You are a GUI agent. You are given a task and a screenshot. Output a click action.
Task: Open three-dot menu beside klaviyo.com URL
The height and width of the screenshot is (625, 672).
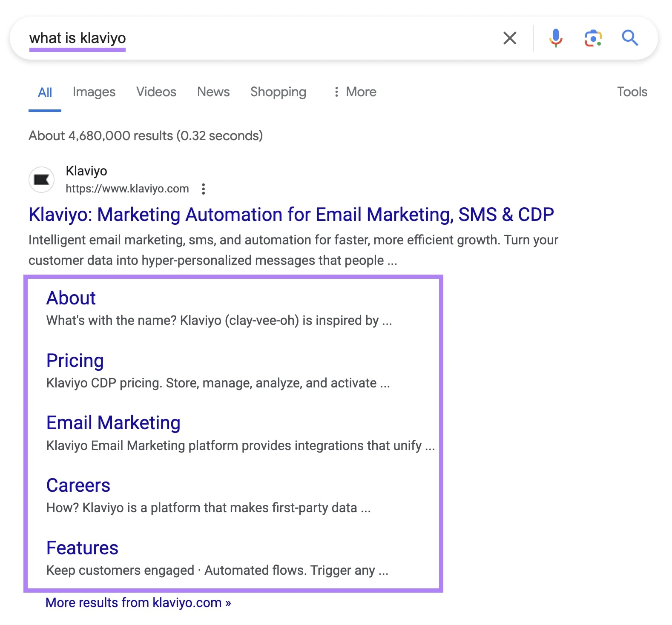coord(204,189)
